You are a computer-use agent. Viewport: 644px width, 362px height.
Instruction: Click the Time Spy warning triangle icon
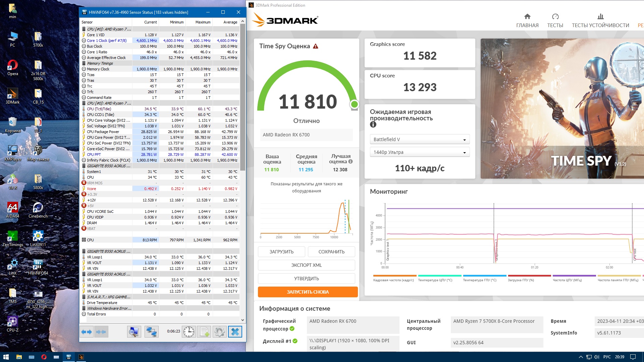[x=316, y=46]
